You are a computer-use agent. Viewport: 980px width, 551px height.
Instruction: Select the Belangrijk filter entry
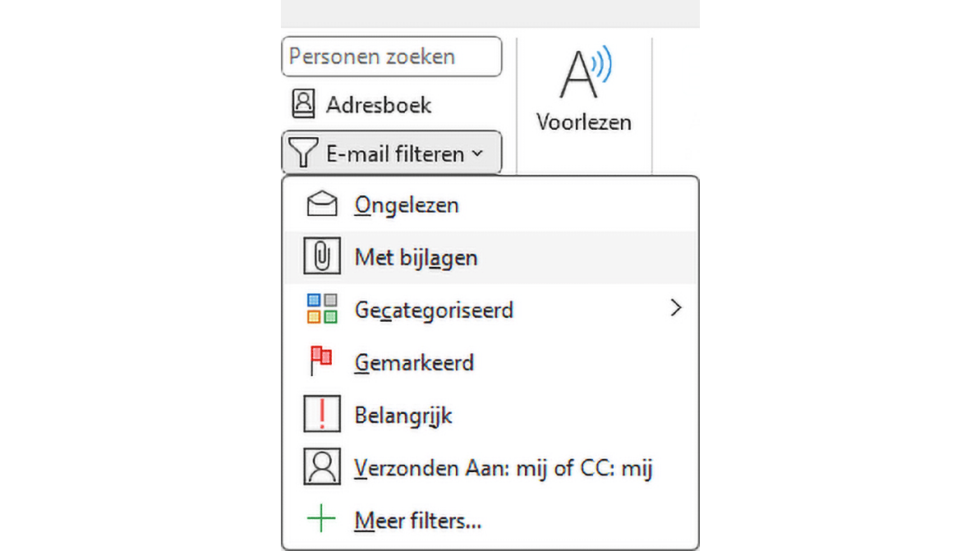point(403,416)
